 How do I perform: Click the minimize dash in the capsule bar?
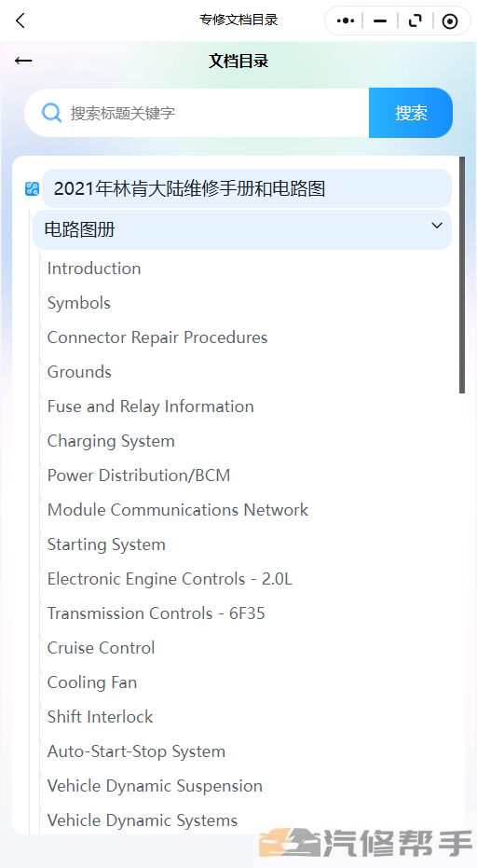click(379, 21)
